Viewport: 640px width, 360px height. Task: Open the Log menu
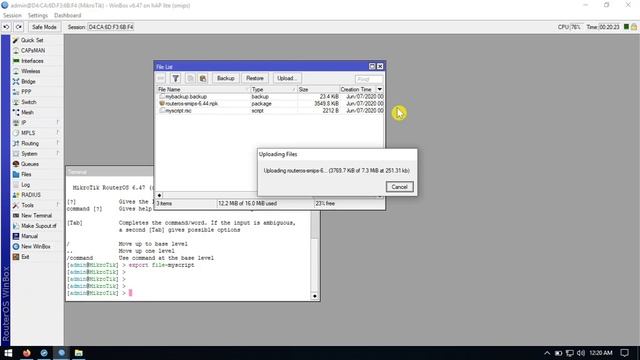[x=25, y=184]
